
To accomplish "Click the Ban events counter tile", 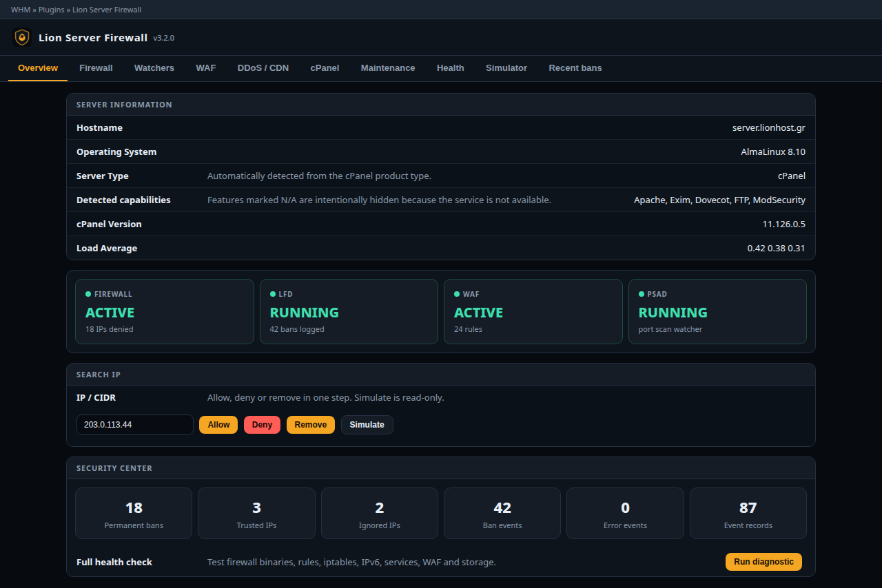I will point(502,513).
